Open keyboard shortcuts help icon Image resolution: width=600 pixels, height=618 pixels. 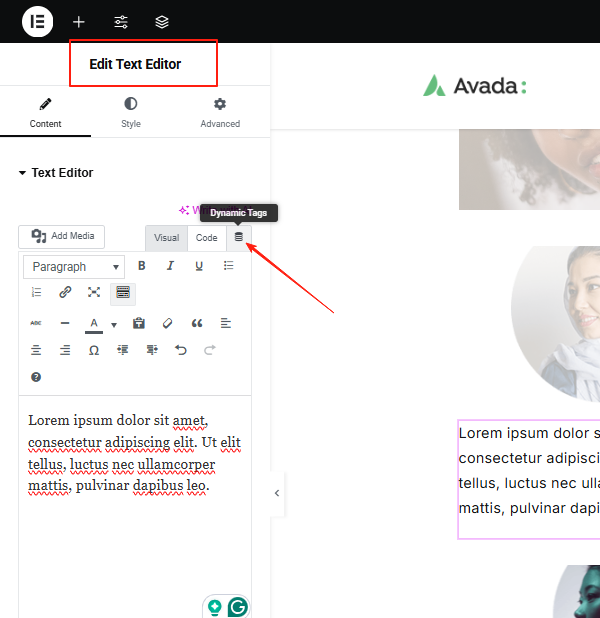click(36, 377)
